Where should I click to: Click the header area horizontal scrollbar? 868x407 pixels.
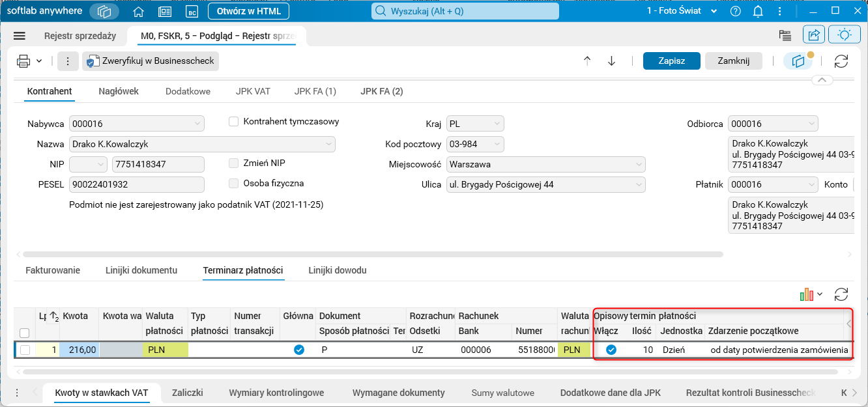[373, 254]
